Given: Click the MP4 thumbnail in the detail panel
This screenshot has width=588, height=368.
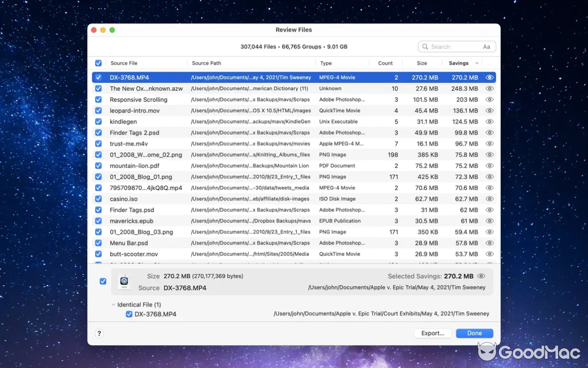Looking at the screenshot, I should (x=124, y=281).
